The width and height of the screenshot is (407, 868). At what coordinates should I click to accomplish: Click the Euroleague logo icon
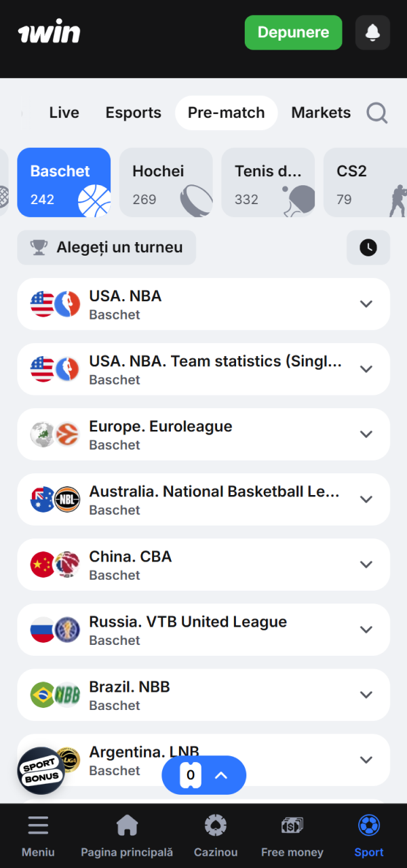click(x=64, y=434)
